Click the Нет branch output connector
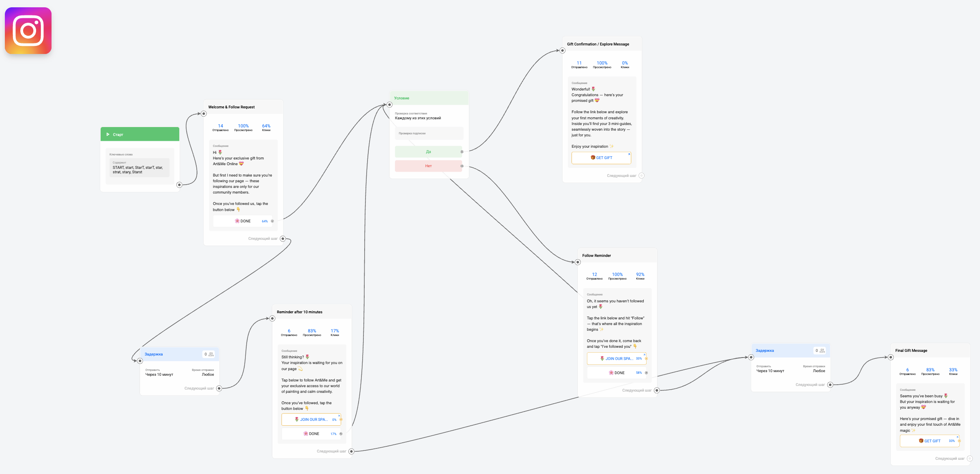Screen dimensions: 980x474 pos(462,166)
